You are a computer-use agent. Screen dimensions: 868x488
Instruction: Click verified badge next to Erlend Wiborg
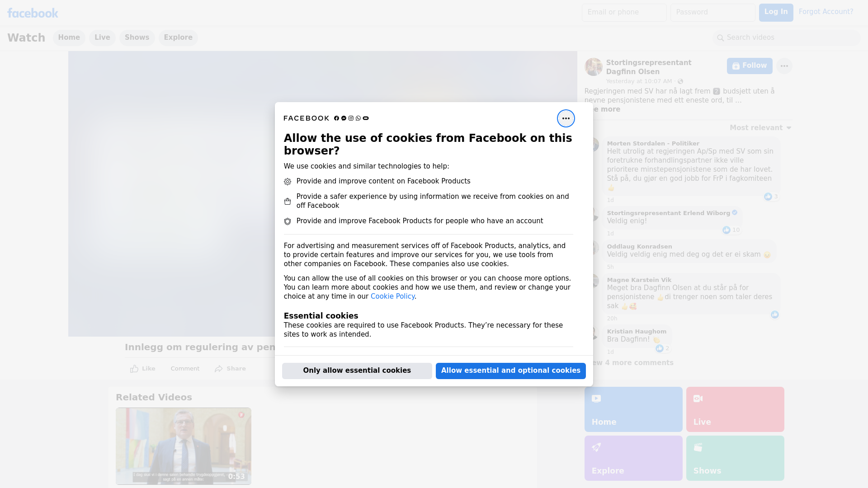point(735,213)
